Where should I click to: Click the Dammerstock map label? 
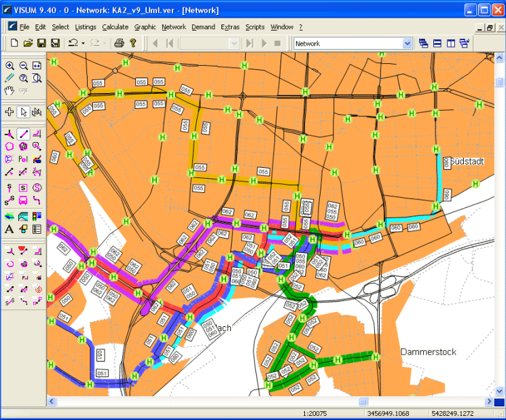pos(428,352)
